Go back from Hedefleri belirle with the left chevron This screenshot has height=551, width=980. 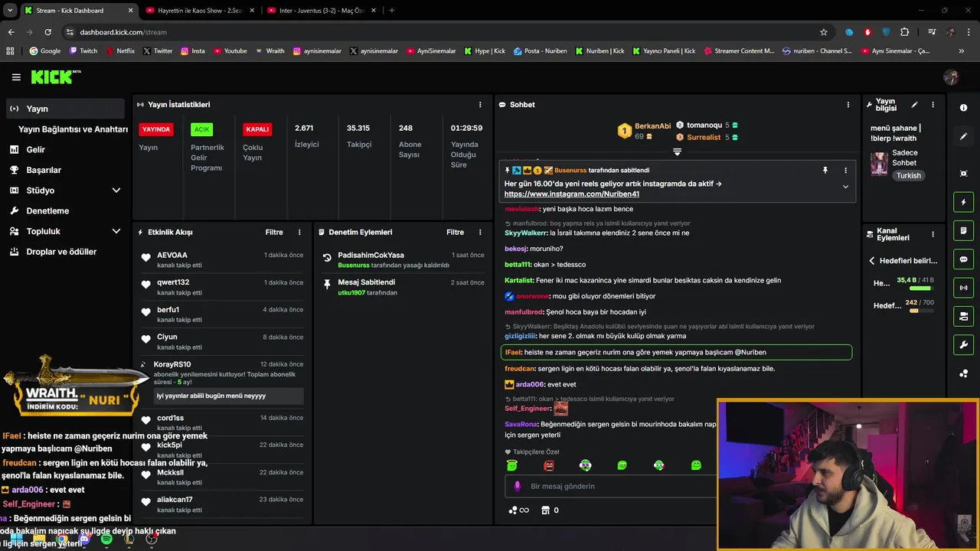[x=871, y=261]
